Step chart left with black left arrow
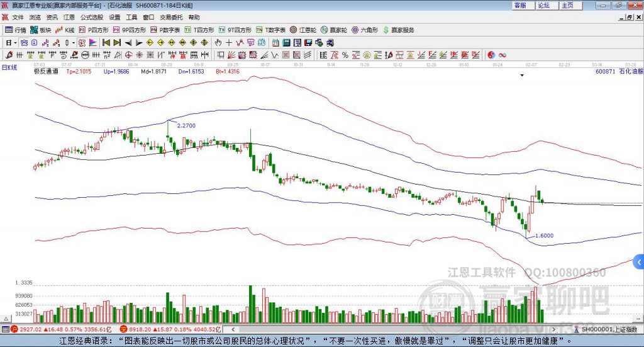The height and width of the screenshot is (347, 644). (128, 43)
